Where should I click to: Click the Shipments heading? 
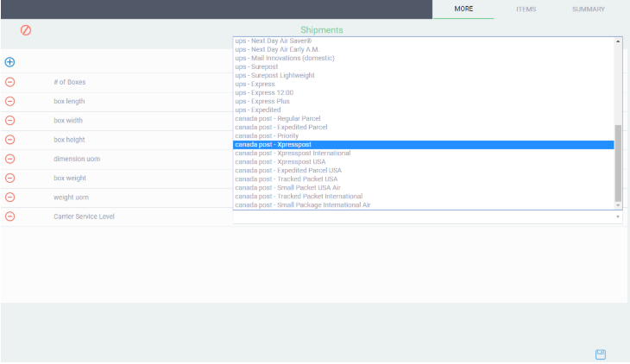point(322,30)
